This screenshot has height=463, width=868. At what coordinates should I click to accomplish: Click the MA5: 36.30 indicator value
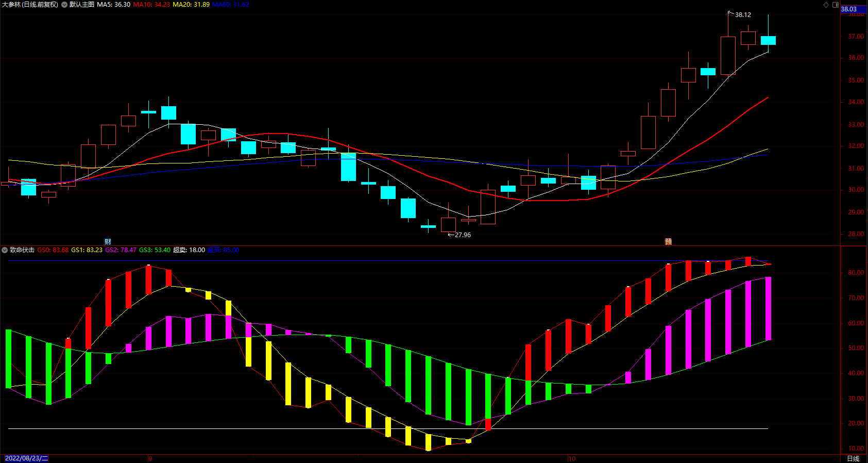114,5
